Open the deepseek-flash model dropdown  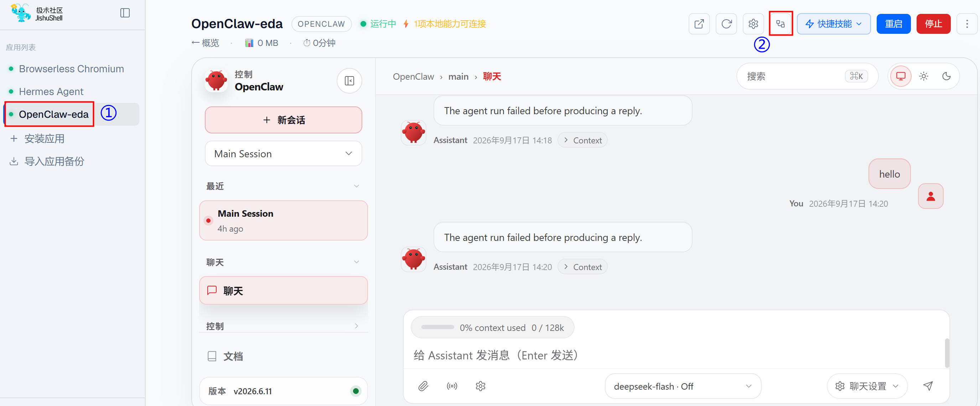683,386
